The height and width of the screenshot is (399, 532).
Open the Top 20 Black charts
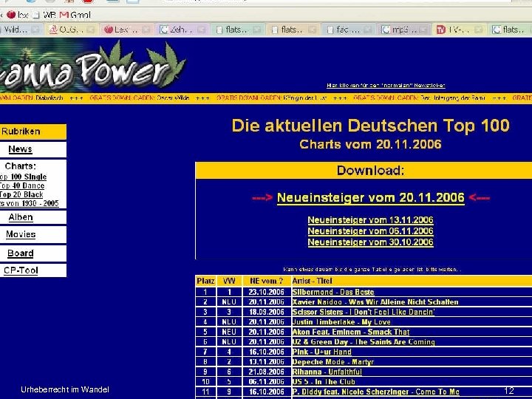coord(21,194)
